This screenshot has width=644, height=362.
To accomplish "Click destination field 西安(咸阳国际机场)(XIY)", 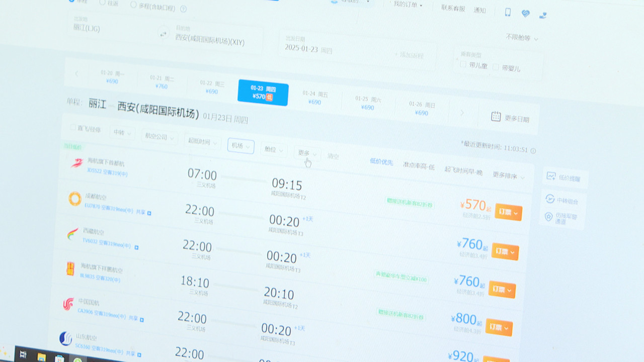I will point(211,39).
